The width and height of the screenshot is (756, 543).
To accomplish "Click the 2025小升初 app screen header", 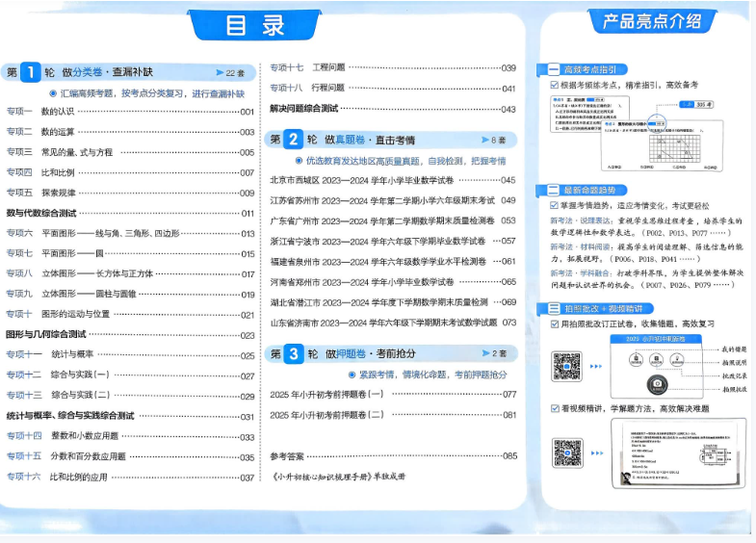I will click(656, 339).
